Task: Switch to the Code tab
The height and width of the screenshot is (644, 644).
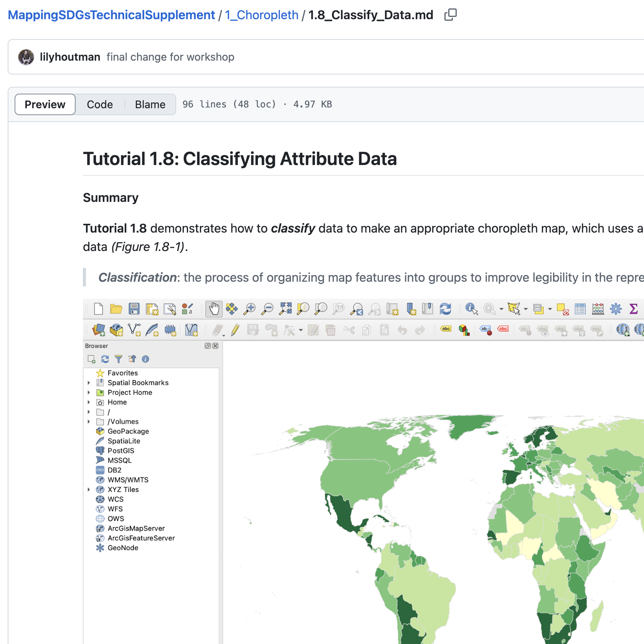Action: pyautogui.click(x=100, y=104)
